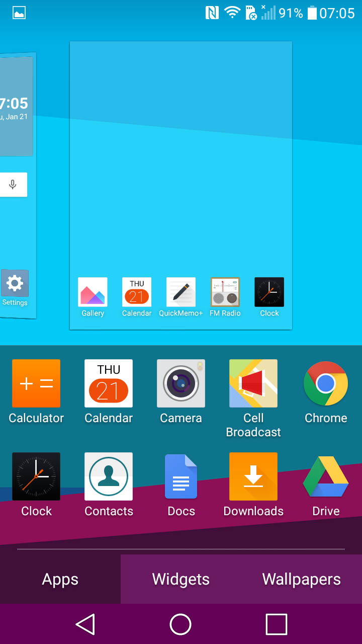The width and height of the screenshot is (362, 644).
Task: Tap Clock in home screen preview dock
Action: pyautogui.click(x=269, y=292)
